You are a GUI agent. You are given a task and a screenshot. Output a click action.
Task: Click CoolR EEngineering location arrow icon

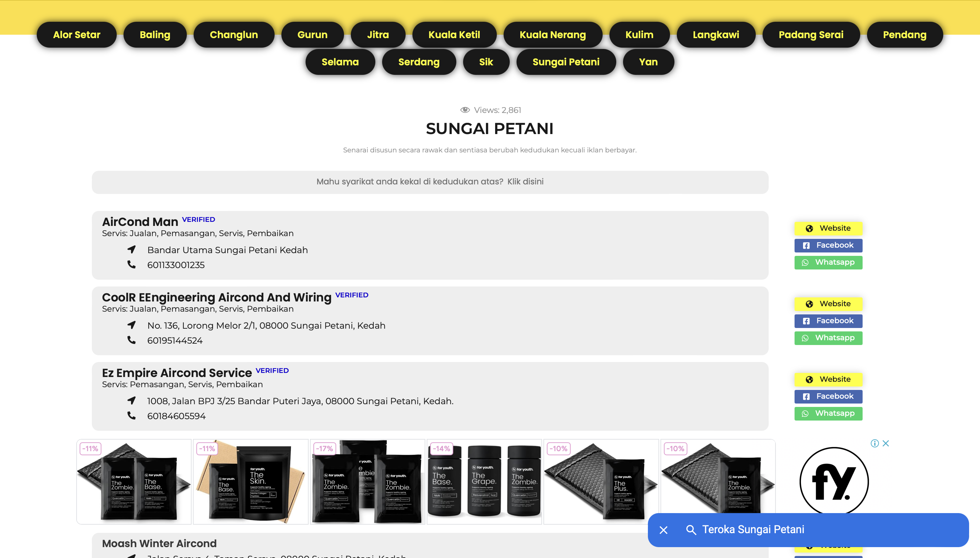point(131,325)
